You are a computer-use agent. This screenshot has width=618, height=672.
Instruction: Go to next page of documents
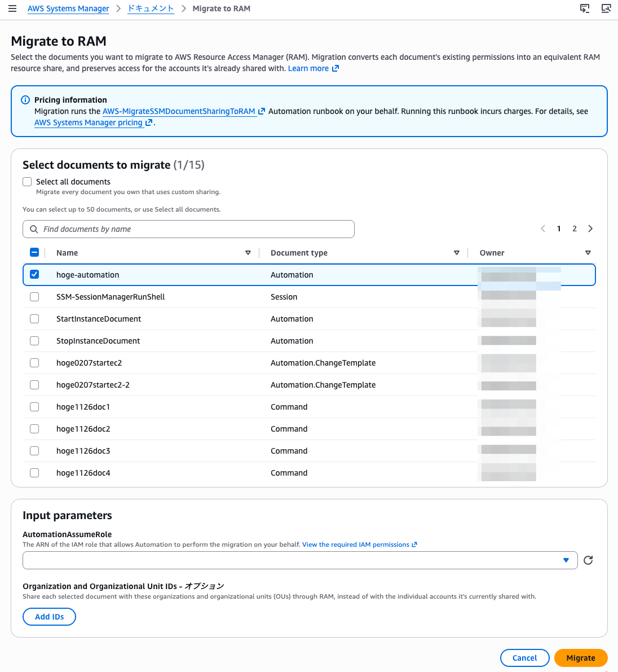click(x=590, y=229)
